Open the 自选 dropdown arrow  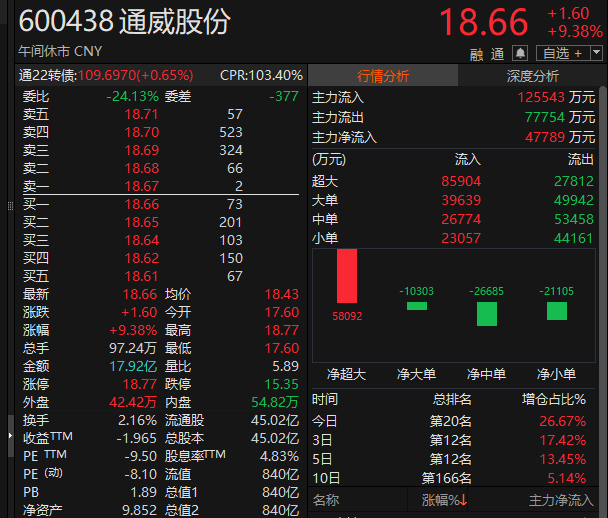(597, 53)
